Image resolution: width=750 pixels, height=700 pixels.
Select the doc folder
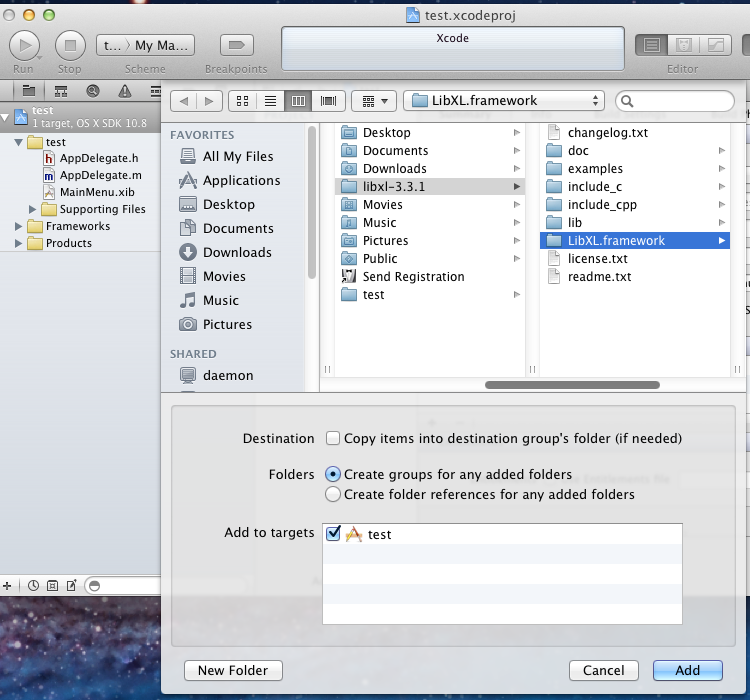(635, 151)
